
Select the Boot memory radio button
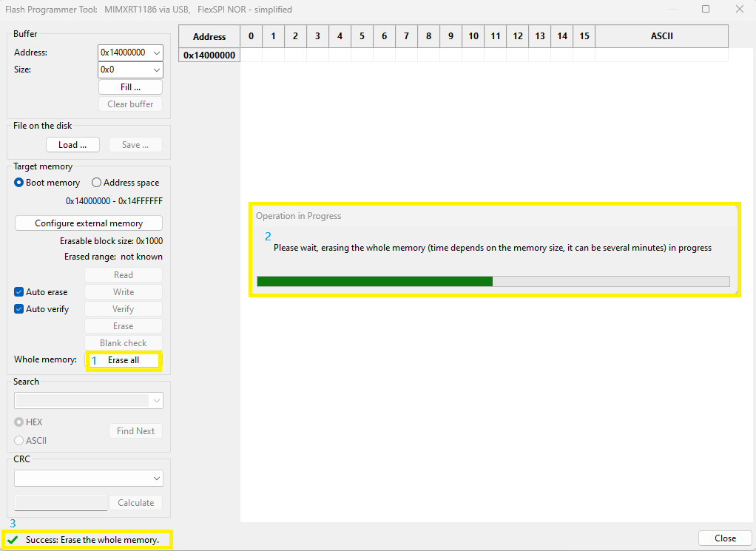19,183
